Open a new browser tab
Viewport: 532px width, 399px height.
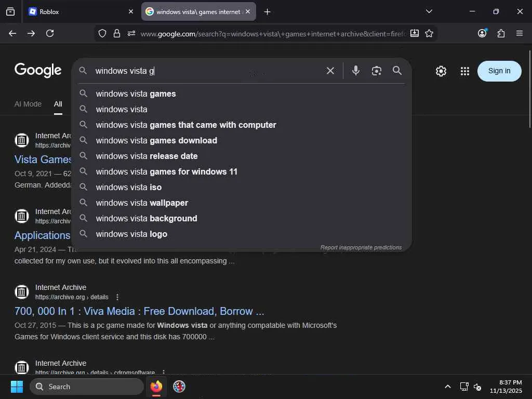(x=268, y=12)
